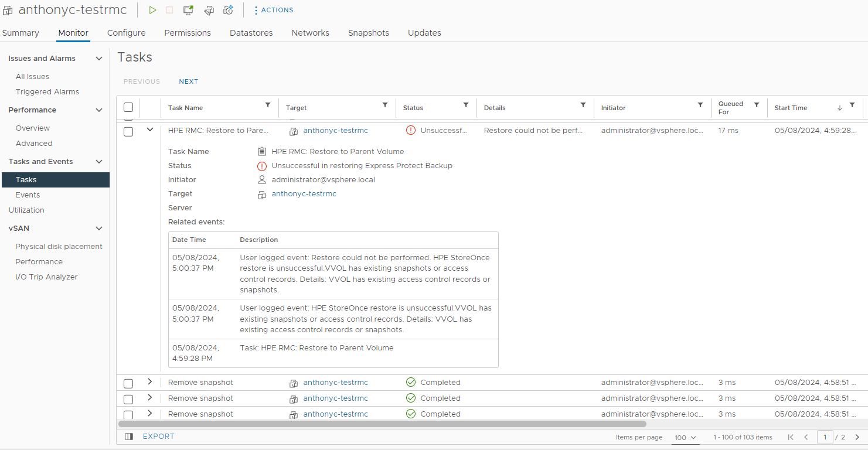Image resolution: width=868 pixels, height=450 pixels.
Task: Click the '17 ms' queued value
Action: point(729,131)
